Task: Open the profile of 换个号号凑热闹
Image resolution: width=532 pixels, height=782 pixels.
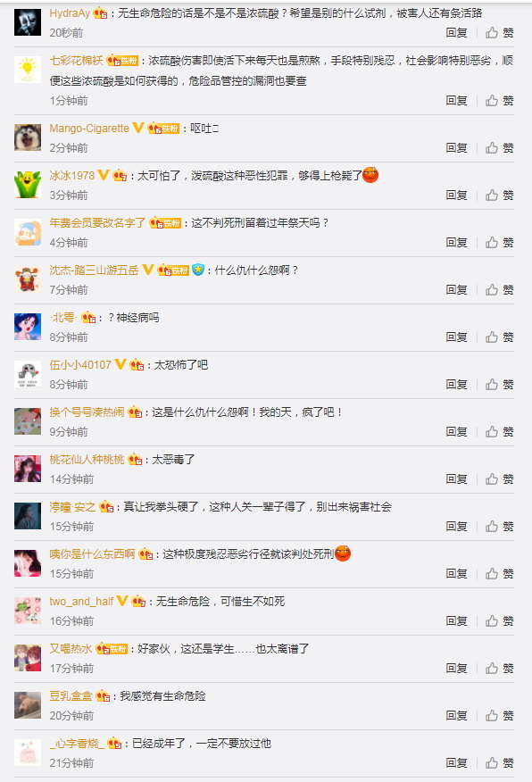Action: (x=87, y=412)
